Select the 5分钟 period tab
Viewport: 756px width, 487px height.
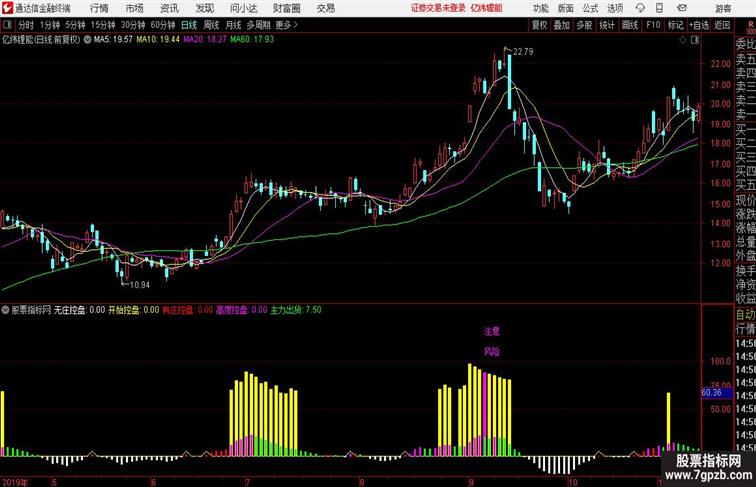coord(75,25)
